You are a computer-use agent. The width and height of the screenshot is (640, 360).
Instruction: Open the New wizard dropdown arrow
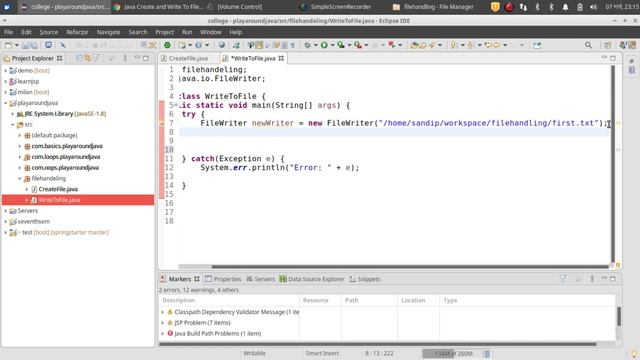point(17,45)
